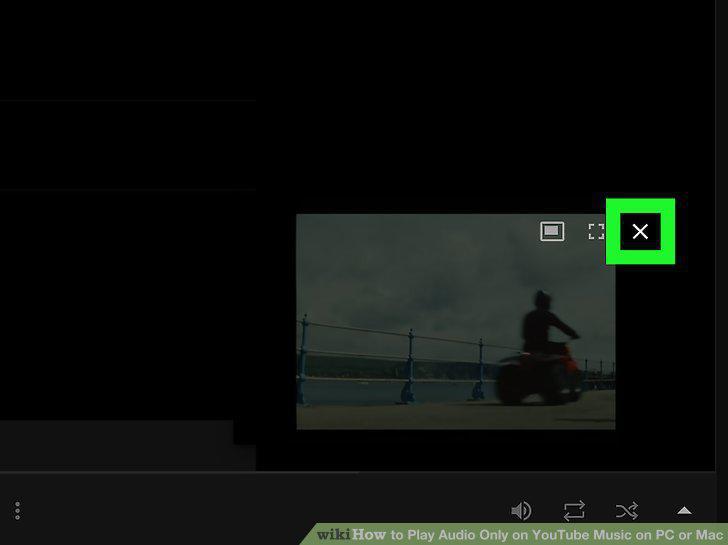Open the three-dot more options menu
The width and height of the screenshot is (728, 545).
17,511
